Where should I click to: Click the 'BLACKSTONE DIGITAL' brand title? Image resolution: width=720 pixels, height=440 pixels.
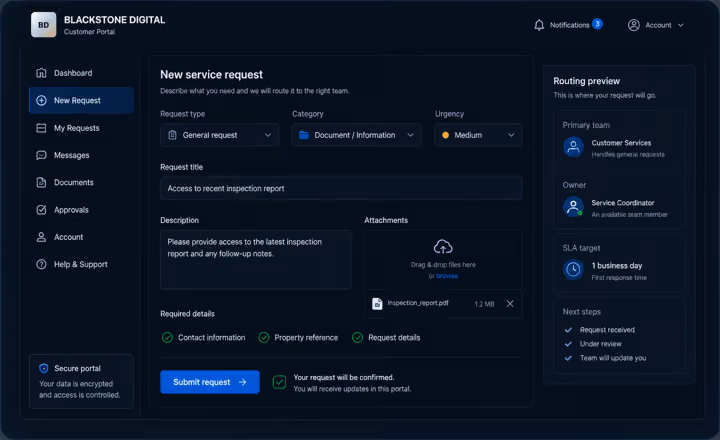[x=114, y=20]
